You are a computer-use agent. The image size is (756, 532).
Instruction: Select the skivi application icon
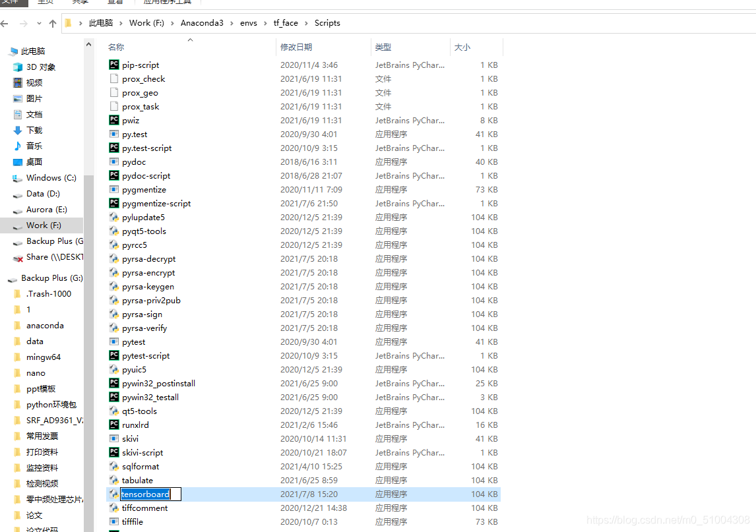click(x=113, y=438)
